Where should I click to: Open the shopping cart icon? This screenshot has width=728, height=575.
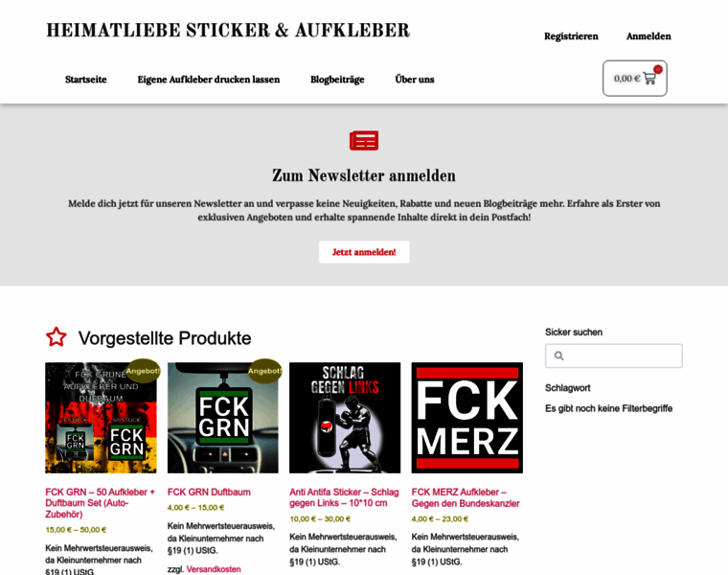click(x=649, y=79)
